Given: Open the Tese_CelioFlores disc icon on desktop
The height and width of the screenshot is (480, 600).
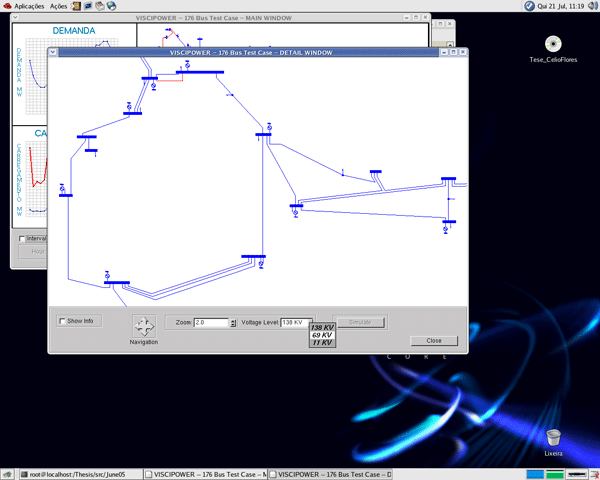Looking at the screenshot, I should [553, 43].
